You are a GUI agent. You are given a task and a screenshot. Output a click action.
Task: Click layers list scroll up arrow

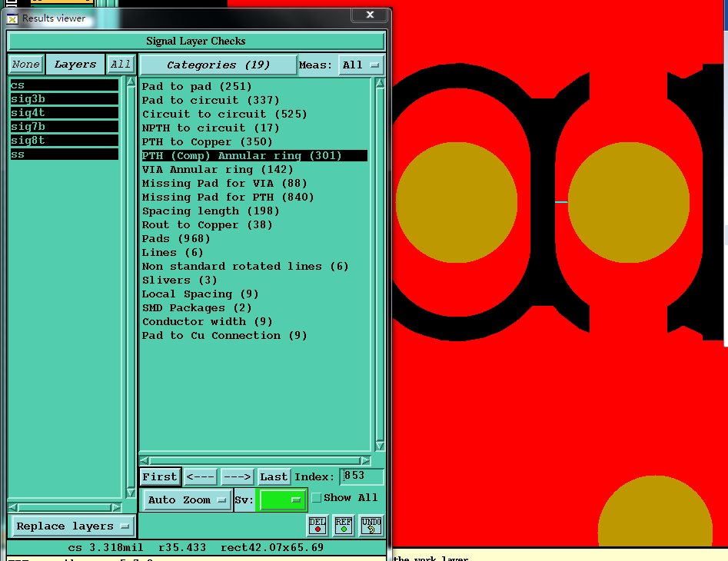click(x=131, y=81)
